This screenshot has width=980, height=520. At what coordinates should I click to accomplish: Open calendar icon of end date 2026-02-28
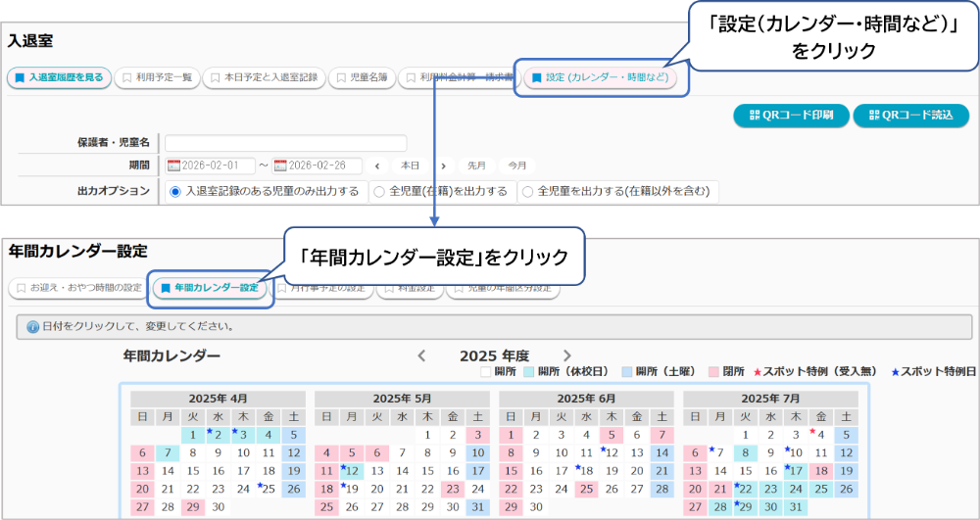[x=281, y=165]
